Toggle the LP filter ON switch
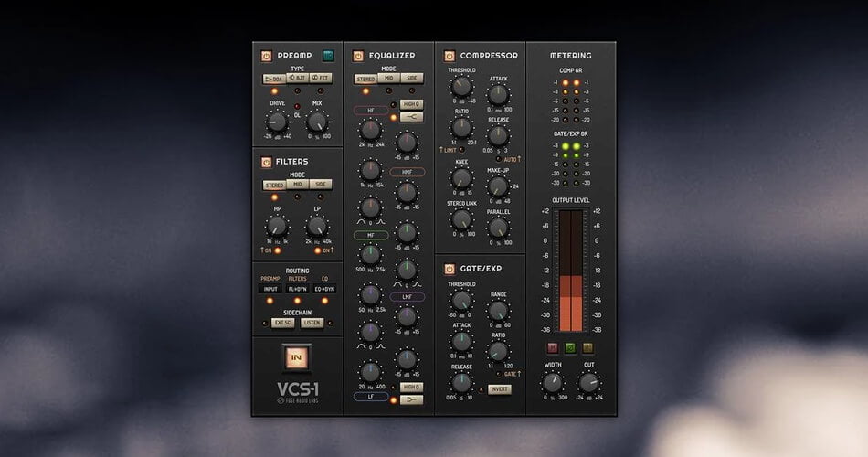 coord(318,251)
